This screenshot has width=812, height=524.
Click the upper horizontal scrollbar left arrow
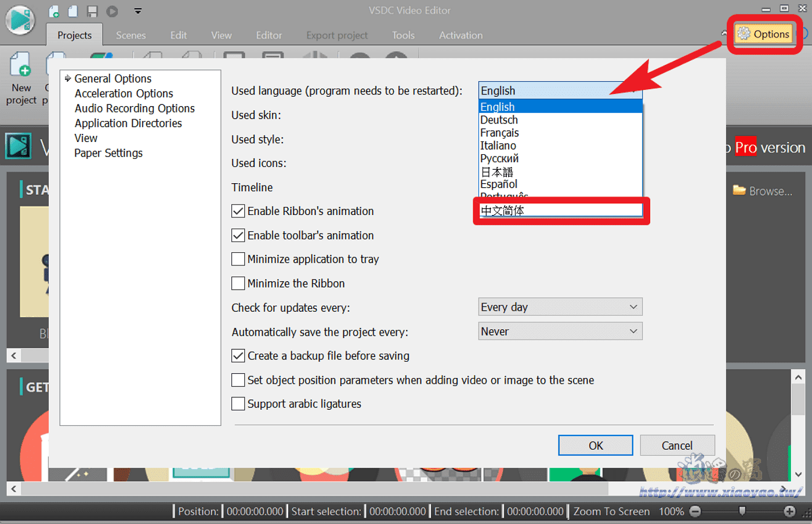[x=13, y=355]
